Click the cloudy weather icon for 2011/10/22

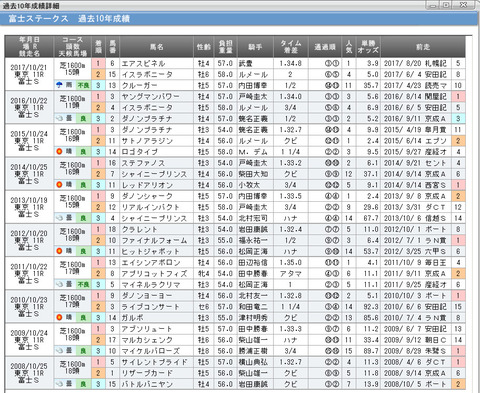click(59, 284)
